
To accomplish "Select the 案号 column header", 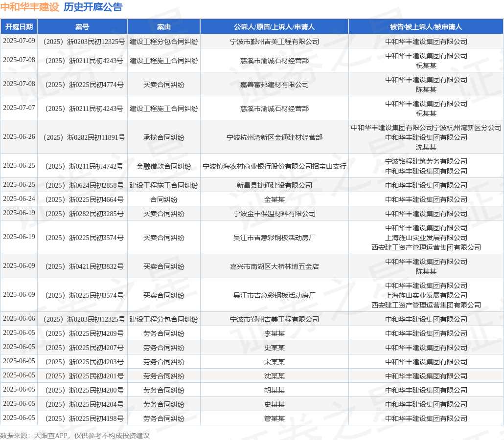I will click(x=82, y=27).
